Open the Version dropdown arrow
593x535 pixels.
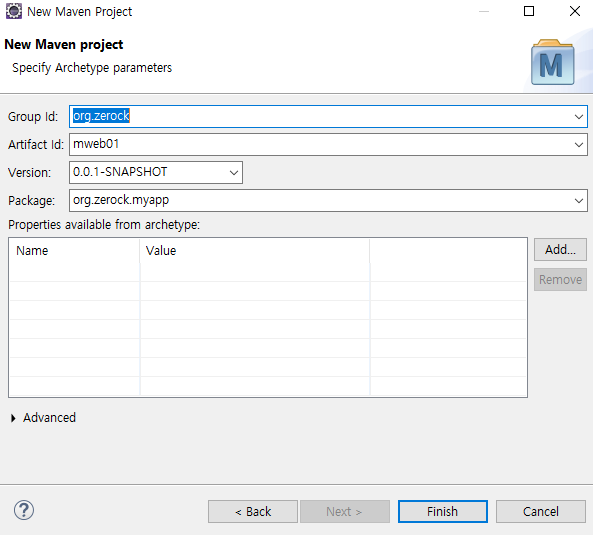[234, 172]
